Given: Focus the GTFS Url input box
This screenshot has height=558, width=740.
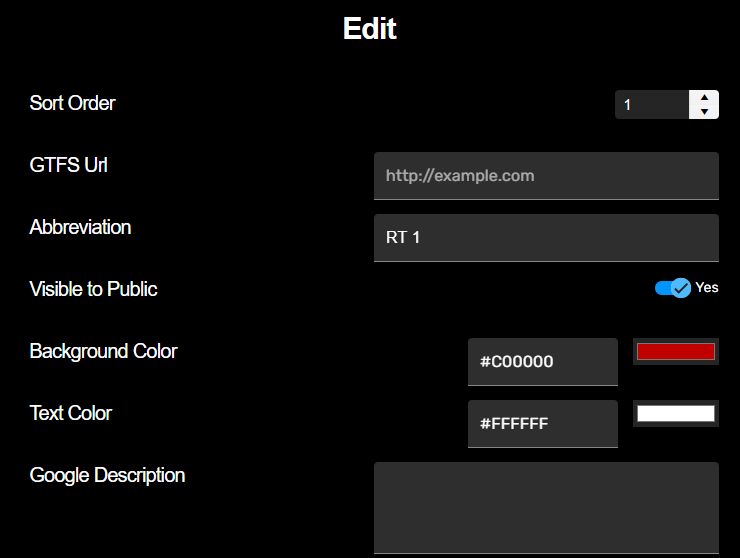Looking at the screenshot, I should coord(546,176).
